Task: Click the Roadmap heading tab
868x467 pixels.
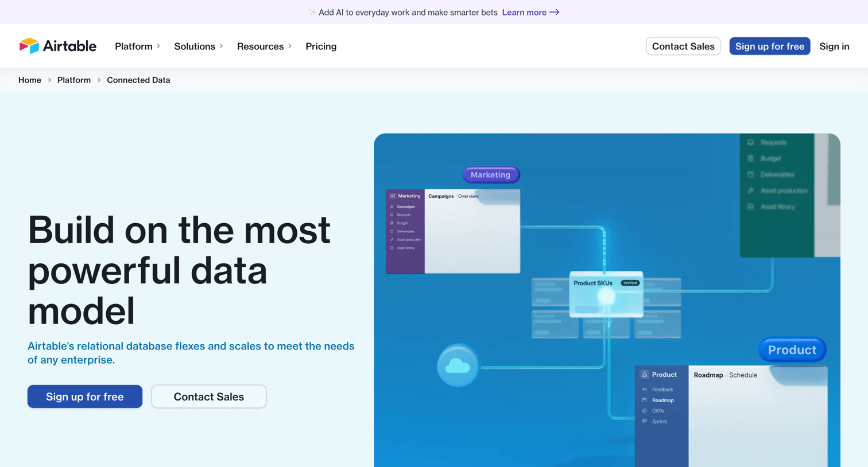Action: click(708, 375)
